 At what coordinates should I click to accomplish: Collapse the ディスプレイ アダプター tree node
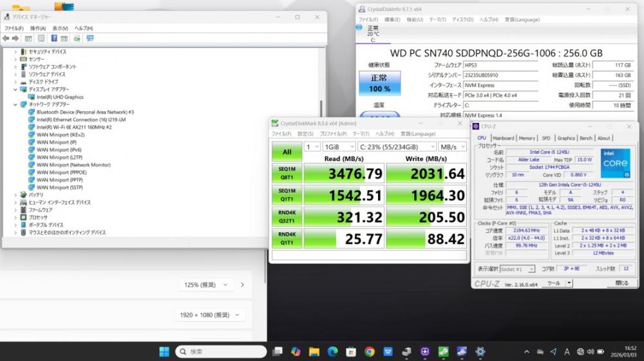point(15,89)
